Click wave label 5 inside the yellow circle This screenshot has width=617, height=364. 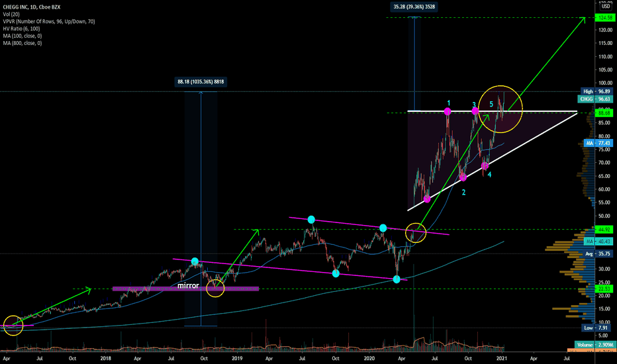pyautogui.click(x=491, y=105)
